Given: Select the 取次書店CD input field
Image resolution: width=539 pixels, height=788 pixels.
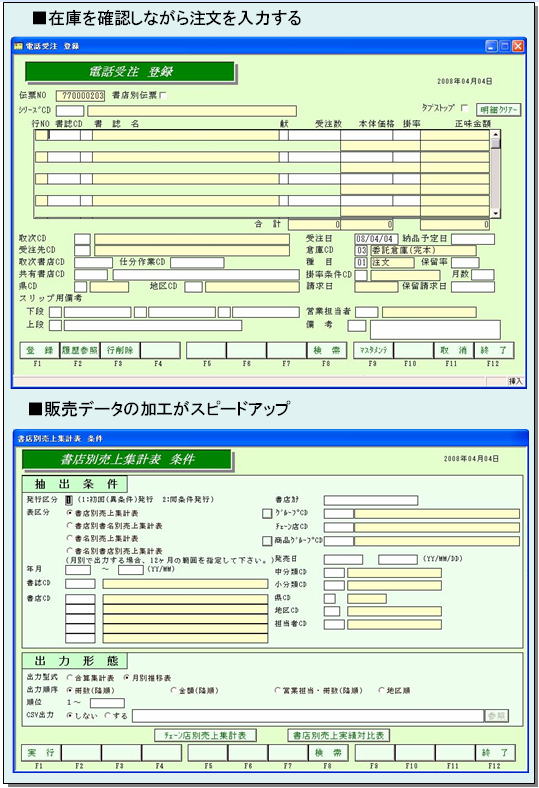Looking at the screenshot, I should 93,262.
